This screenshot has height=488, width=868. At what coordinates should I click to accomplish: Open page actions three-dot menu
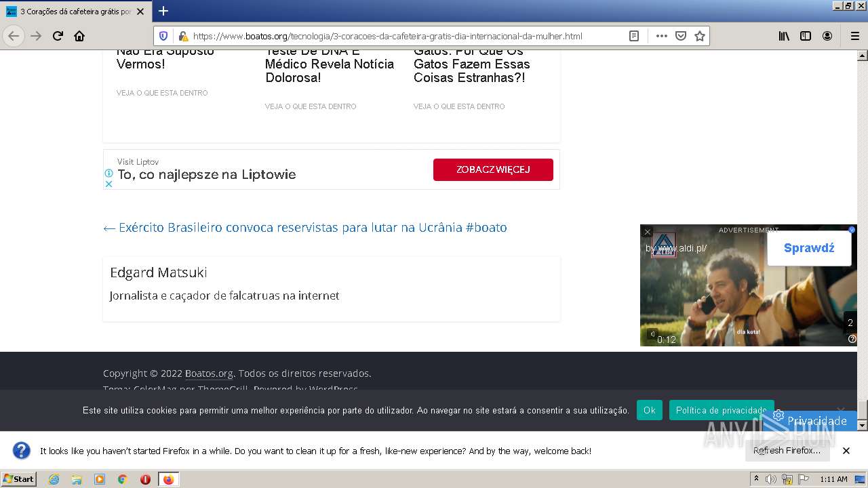pyautogui.click(x=661, y=36)
